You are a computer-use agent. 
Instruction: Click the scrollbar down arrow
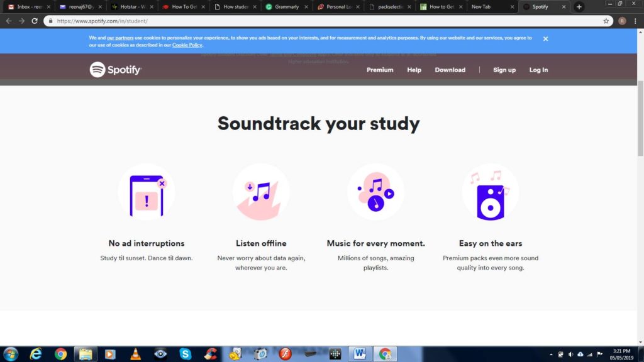pos(640,343)
